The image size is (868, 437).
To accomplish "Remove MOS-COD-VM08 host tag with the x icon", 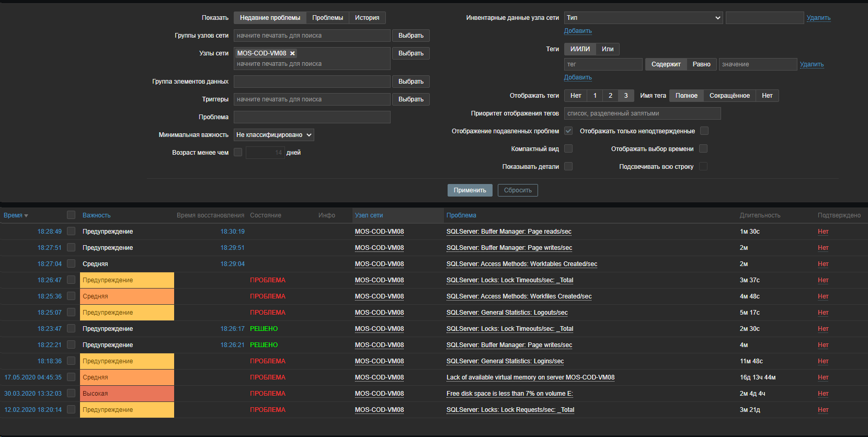I will (293, 53).
